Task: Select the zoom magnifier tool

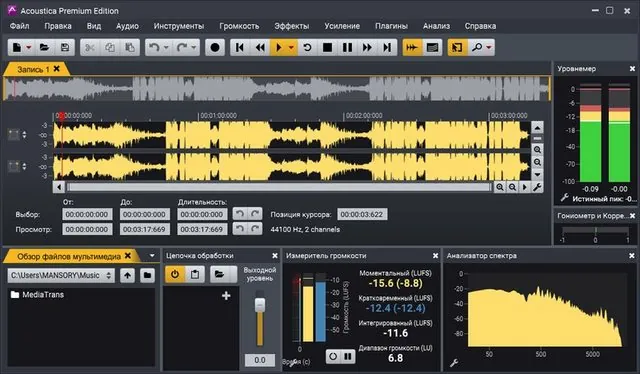Action: pyautogui.click(x=476, y=47)
